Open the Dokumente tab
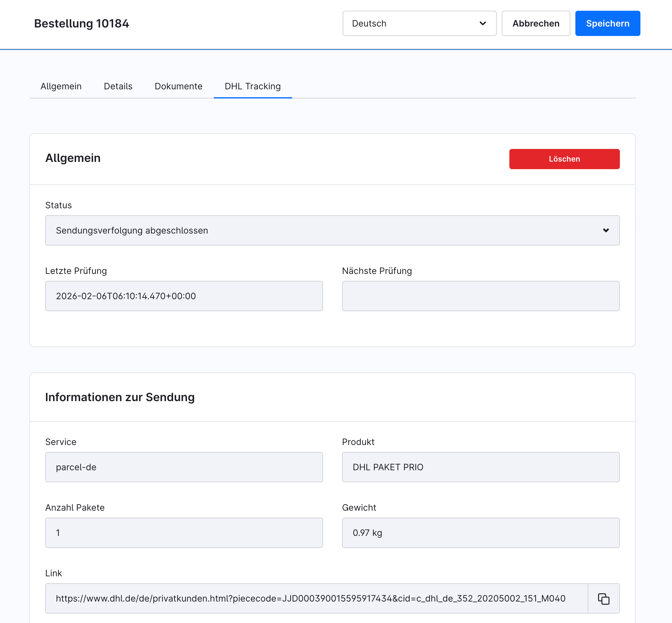This screenshot has width=672, height=623. [x=178, y=86]
